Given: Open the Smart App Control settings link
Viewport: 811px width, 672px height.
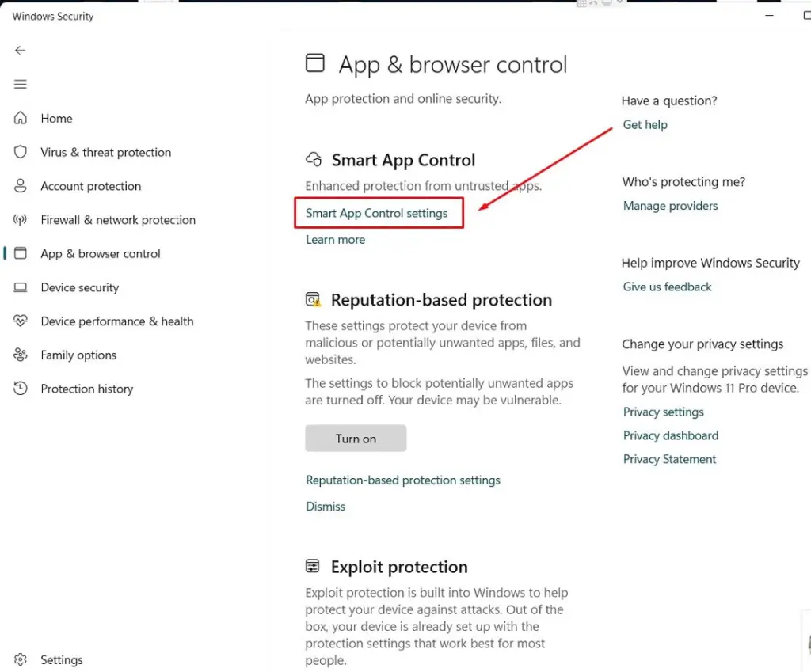Looking at the screenshot, I should (377, 214).
